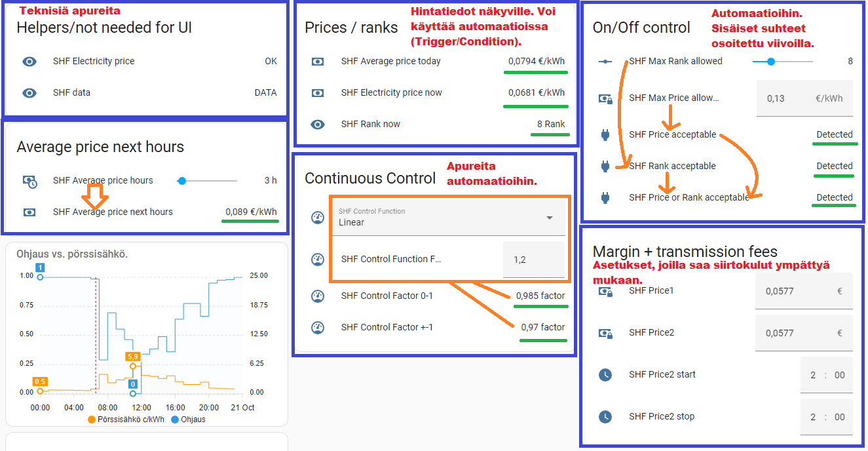
Task: Click the eye icon next to SHF Electricity price
Action: point(29,62)
